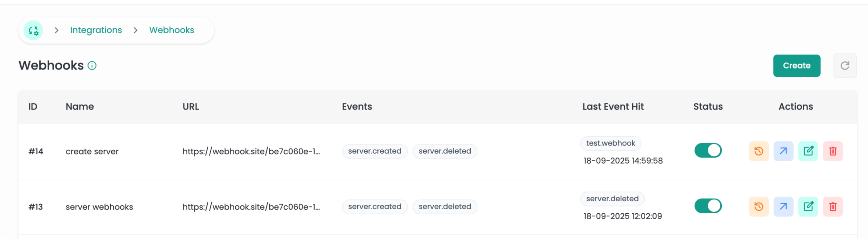
Task: Click the refresh icon next to Create
Action: [x=844, y=66]
